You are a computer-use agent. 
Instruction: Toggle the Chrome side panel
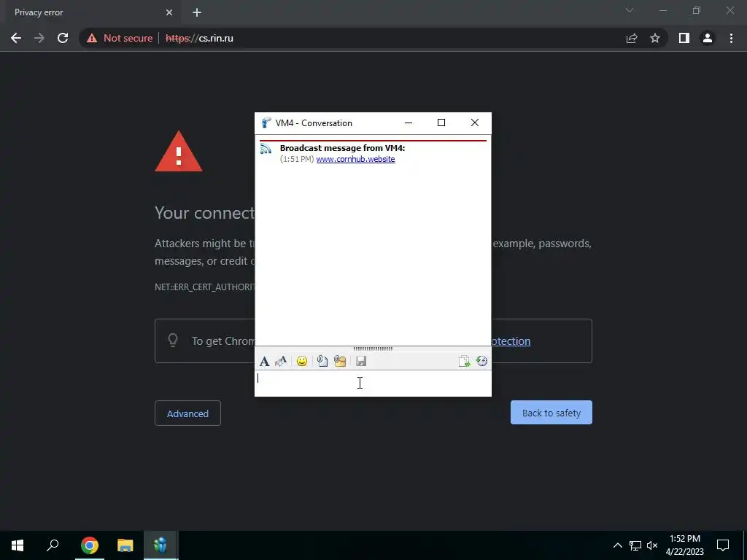point(684,38)
